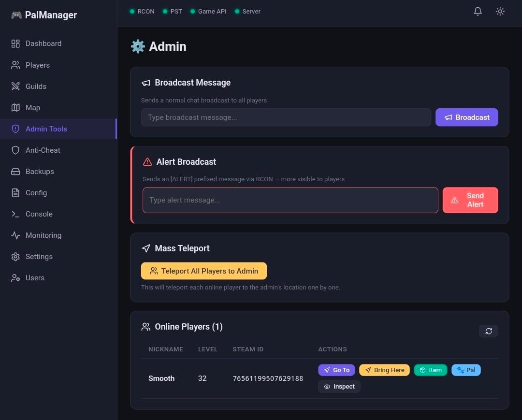The height and width of the screenshot is (420, 522).
Task: Open the Settings sidebar item
Action: pyautogui.click(x=39, y=257)
